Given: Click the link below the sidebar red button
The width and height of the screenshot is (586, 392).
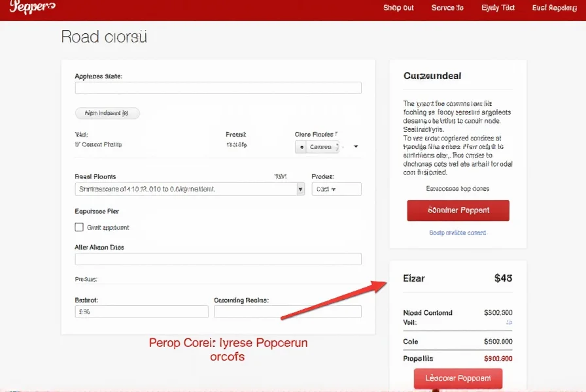Looking at the screenshot, I should click(x=458, y=233).
